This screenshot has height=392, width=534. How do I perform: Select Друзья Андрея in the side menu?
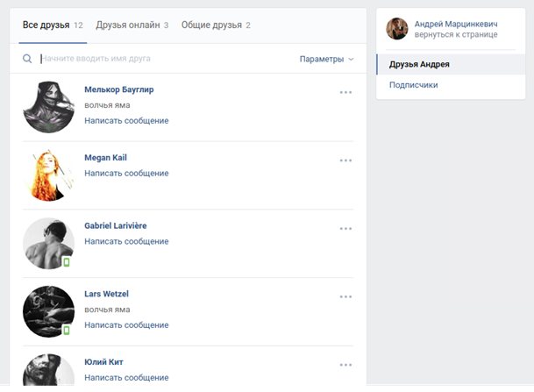tap(451, 64)
